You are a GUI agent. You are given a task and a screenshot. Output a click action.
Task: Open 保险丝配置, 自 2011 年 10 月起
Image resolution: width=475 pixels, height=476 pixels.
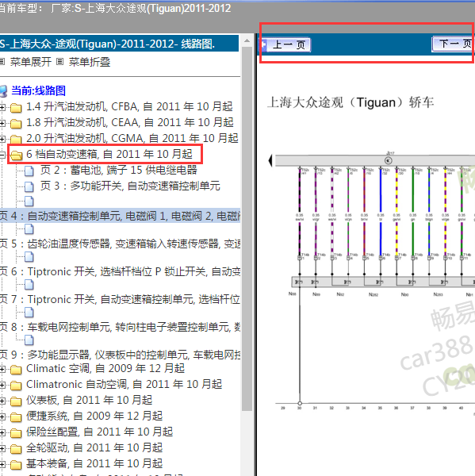pos(100,432)
